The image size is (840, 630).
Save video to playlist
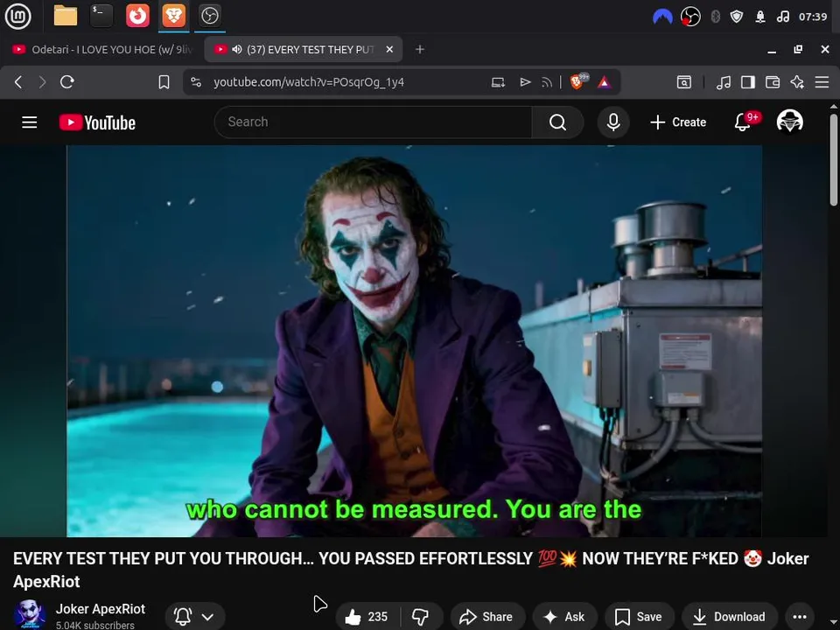pyautogui.click(x=638, y=617)
